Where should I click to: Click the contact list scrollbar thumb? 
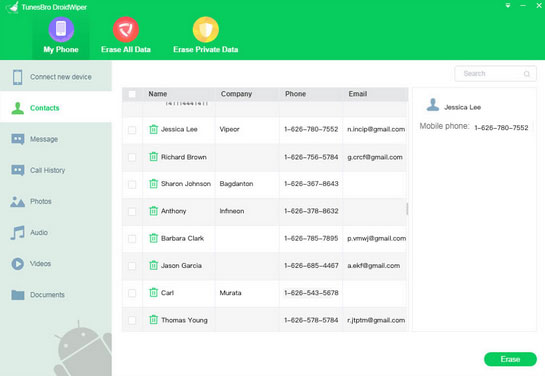point(407,209)
